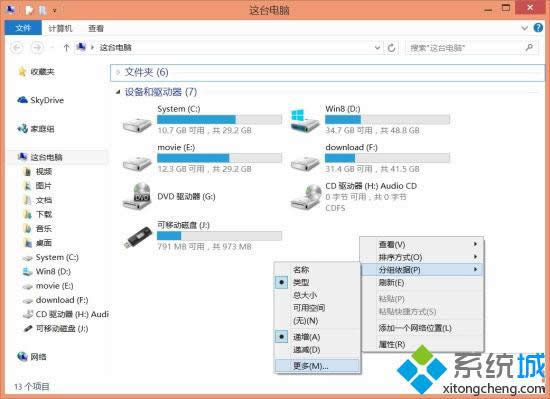Go up one level with Up arrow
Screen dimensions: 550x399
pyautogui.click(x=66, y=47)
